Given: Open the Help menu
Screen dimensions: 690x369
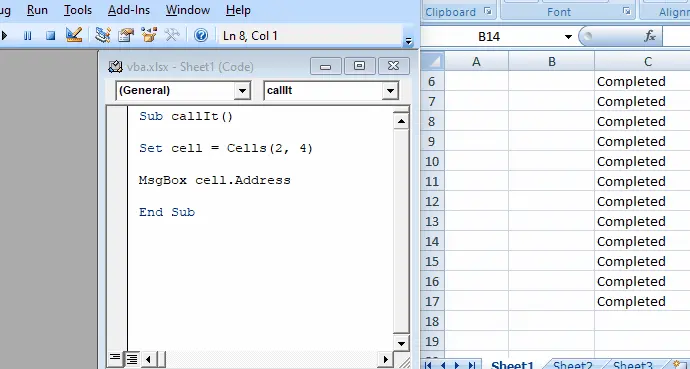Looking at the screenshot, I should pos(238,10).
